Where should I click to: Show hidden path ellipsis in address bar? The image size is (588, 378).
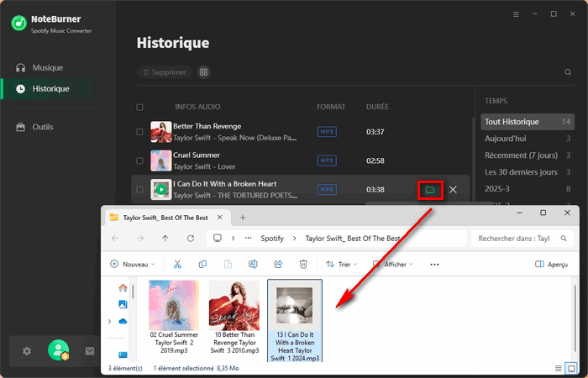(249, 239)
